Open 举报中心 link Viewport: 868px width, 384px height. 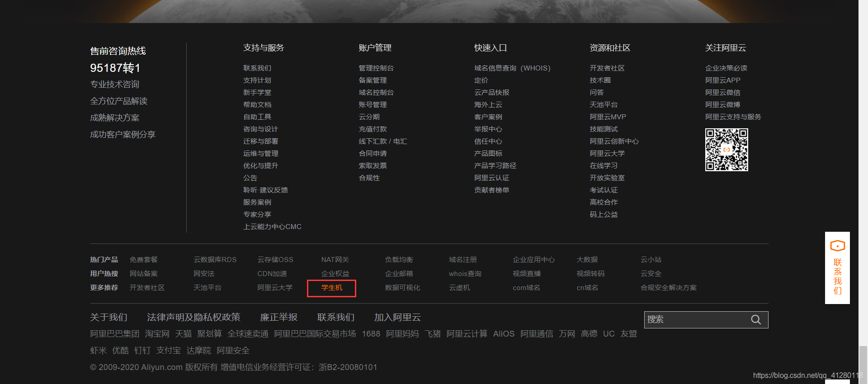click(x=488, y=129)
